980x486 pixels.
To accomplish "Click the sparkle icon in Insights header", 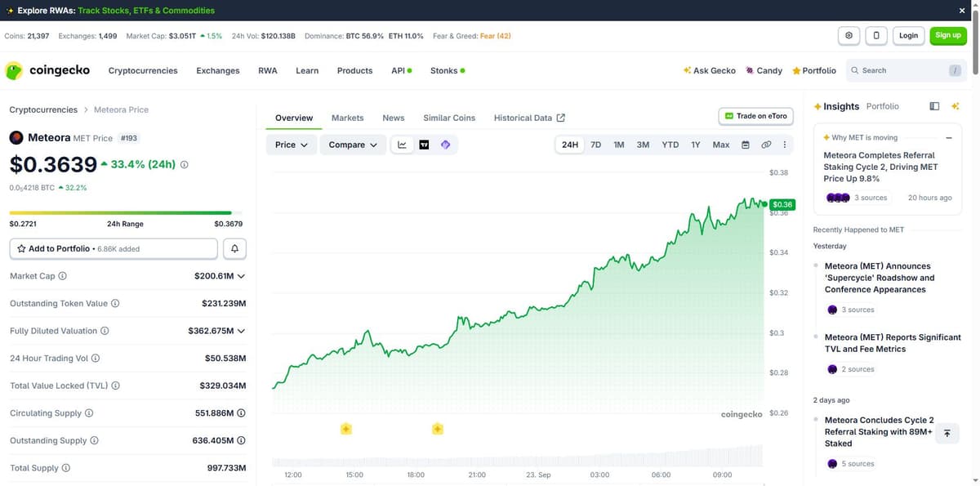I will (955, 106).
